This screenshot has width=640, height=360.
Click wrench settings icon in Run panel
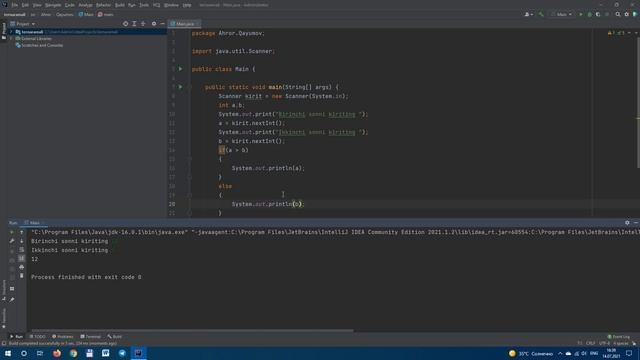12,241
